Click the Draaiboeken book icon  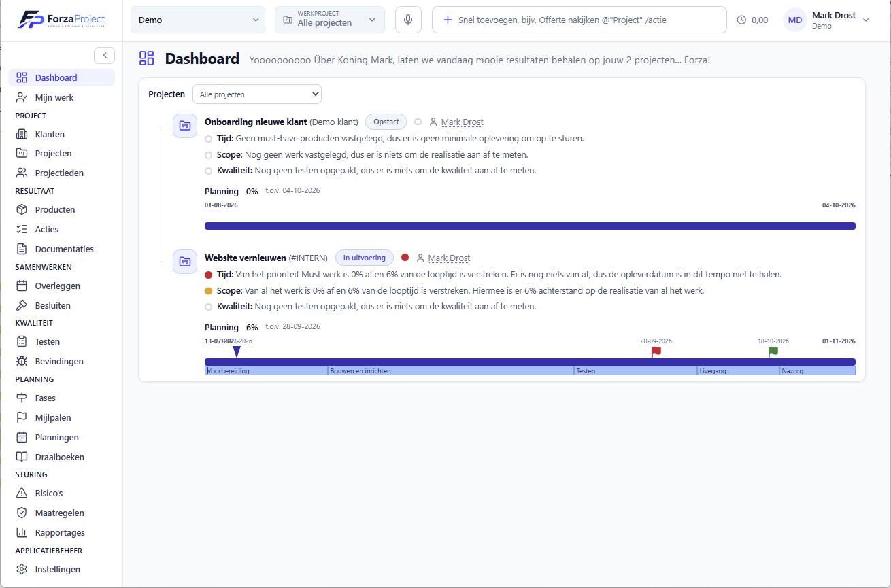(22, 457)
